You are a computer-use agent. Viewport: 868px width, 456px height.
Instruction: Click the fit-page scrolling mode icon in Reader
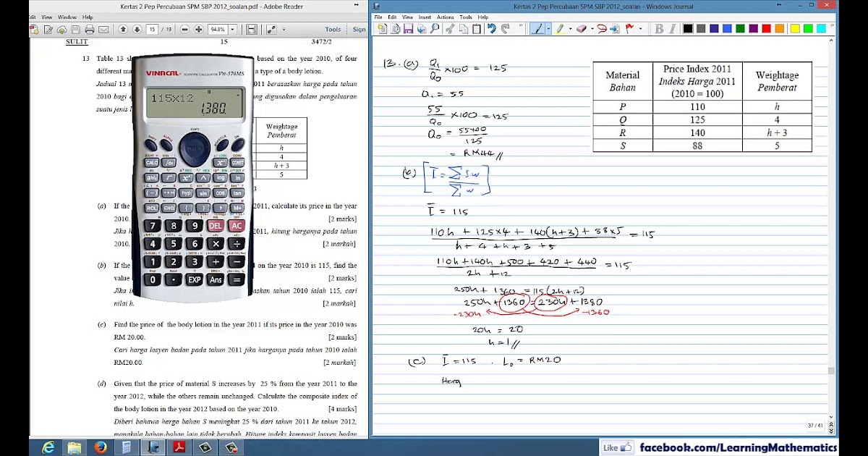click(252, 30)
